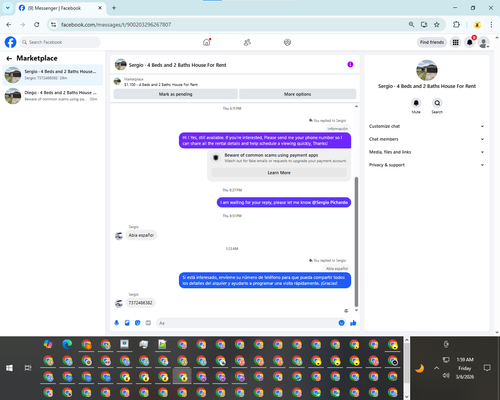The image size is (500, 400).
Task: Click the zoom magnifier in address bar
Action: click(x=411, y=25)
